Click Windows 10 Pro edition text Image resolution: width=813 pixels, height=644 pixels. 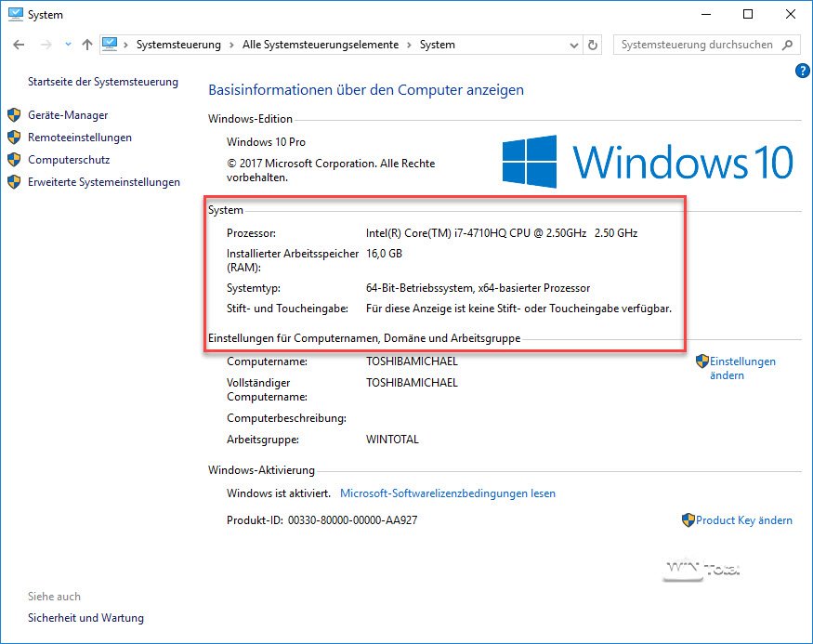pos(266,142)
